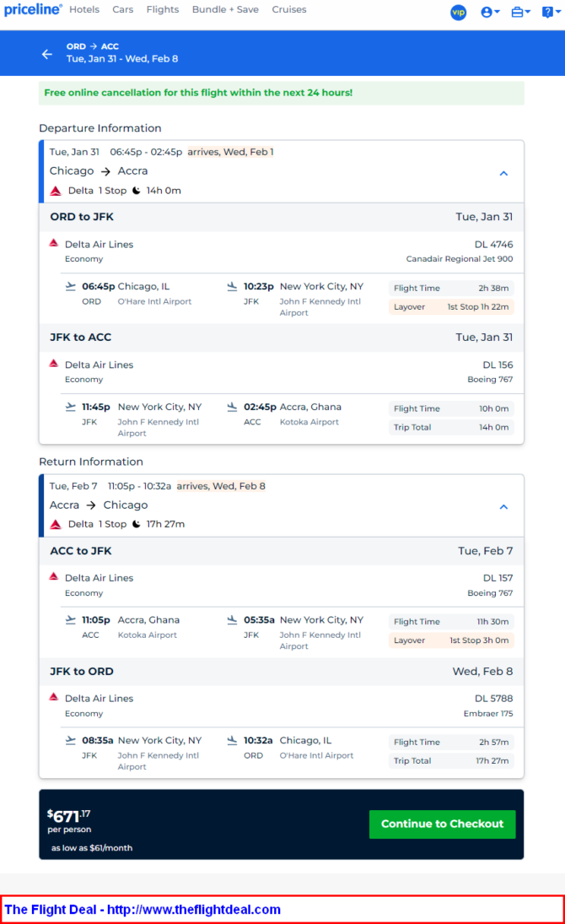Click Continue to Checkout button
Image resolution: width=565 pixels, height=924 pixels.
(443, 824)
